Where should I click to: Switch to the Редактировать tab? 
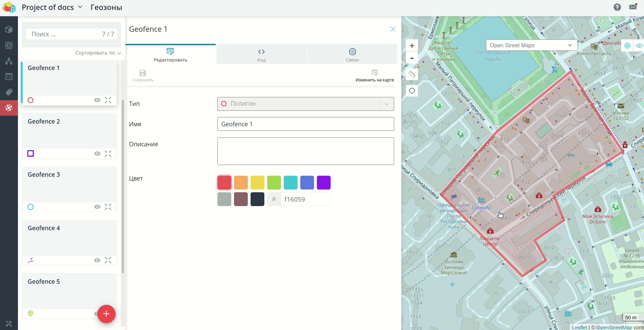pos(170,55)
